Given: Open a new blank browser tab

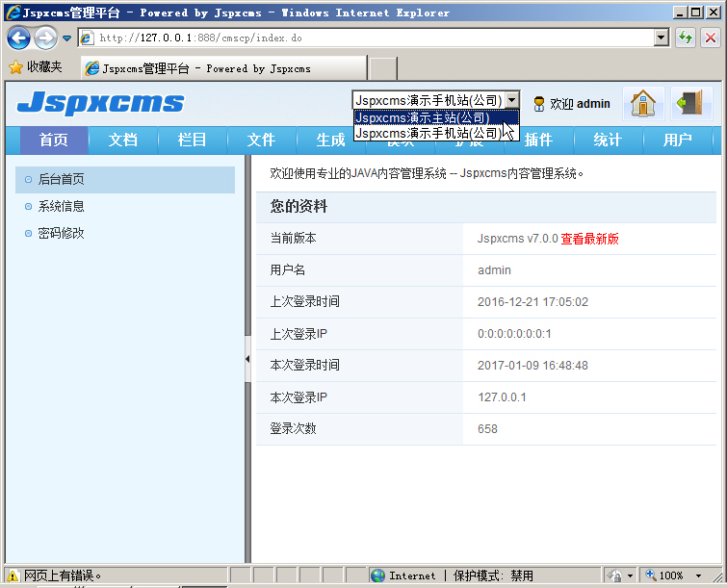Looking at the screenshot, I should [x=383, y=69].
